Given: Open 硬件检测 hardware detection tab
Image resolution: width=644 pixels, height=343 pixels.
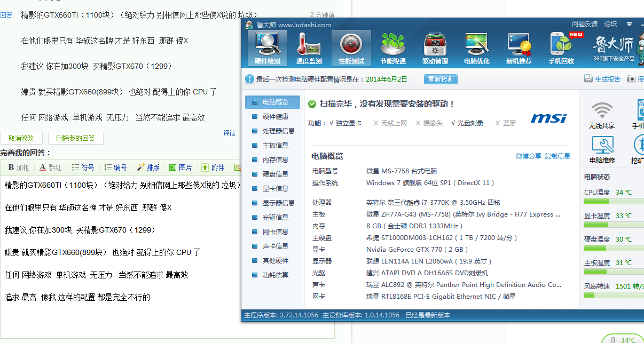Looking at the screenshot, I should (267, 49).
